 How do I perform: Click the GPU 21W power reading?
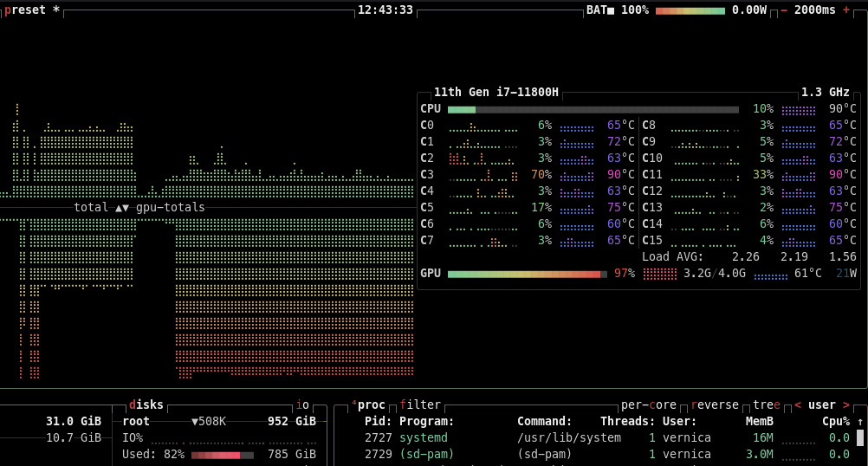click(x=845, y=274)
